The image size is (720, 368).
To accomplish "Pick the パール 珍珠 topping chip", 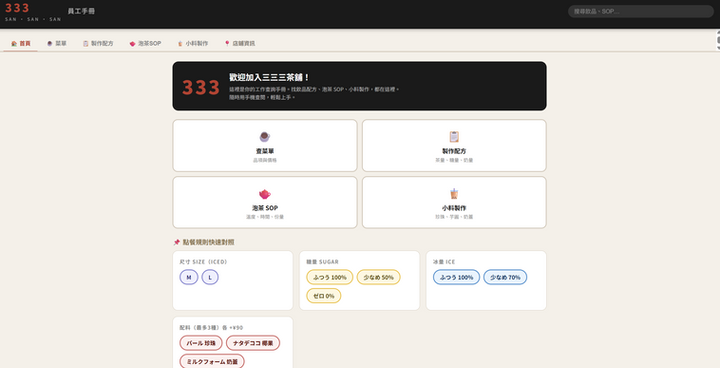I will point(201,343).
